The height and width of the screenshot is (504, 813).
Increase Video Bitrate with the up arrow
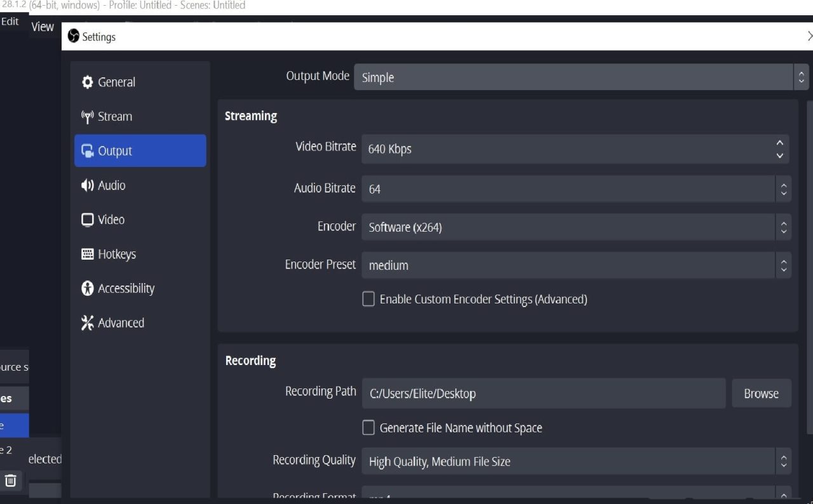pyautogui.click(x=781, y=143)
